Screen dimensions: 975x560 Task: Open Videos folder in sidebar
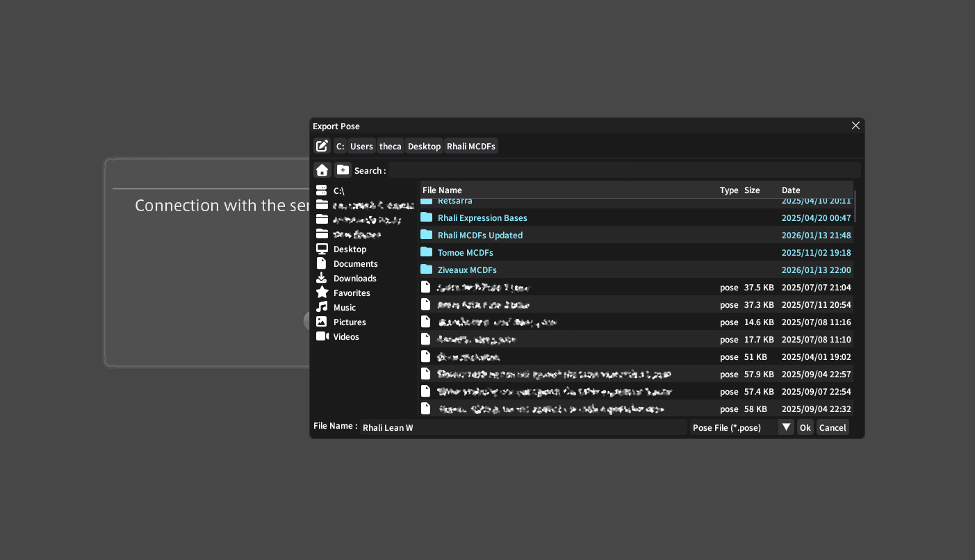coord(345,337)
